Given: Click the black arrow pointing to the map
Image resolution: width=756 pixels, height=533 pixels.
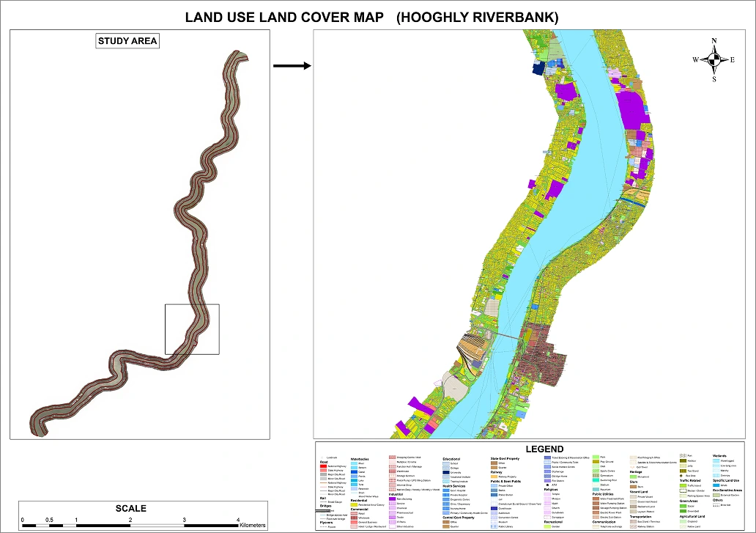Looking at the screenshot, I should pos(292,67).
